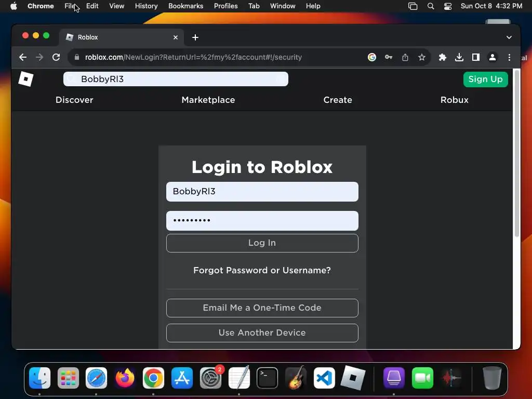Open the purple Apple Configurator dock icon
Screen dimensions: 532x399
(x=394, y=378)
